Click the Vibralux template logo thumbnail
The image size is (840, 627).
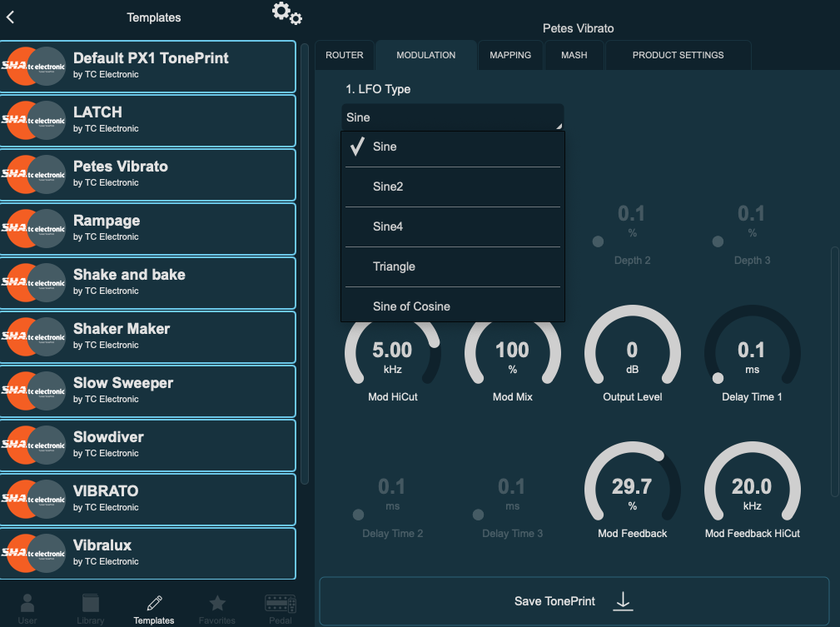pyautogui.click(x=34, y=554)
